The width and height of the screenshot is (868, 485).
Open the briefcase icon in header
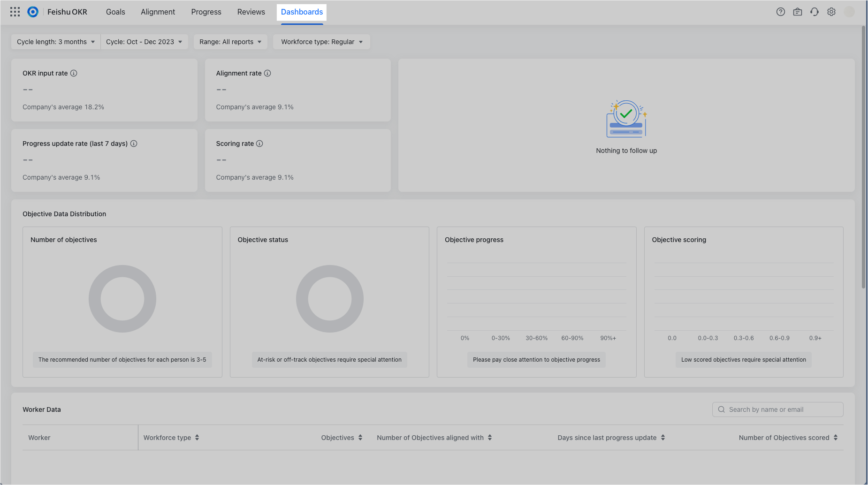tap(798, 12)
